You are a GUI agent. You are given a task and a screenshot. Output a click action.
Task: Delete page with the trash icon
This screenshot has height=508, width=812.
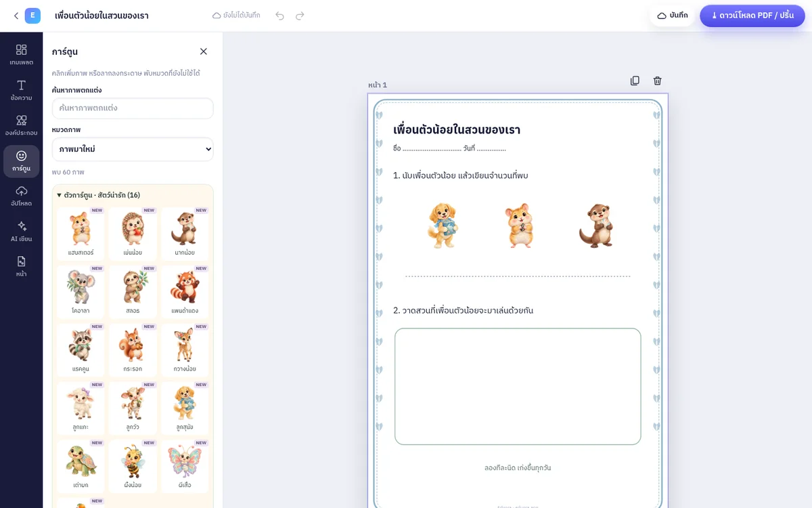point(657,81)
